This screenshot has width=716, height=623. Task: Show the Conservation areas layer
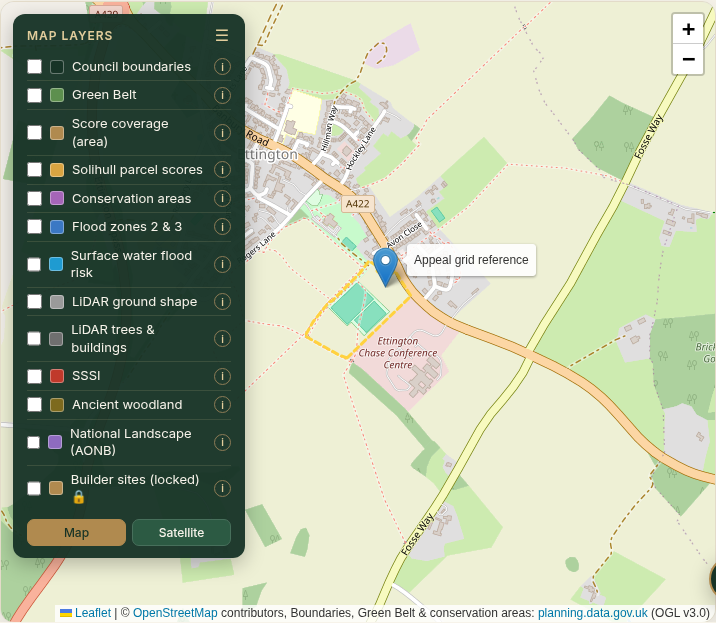click(34, 198)
